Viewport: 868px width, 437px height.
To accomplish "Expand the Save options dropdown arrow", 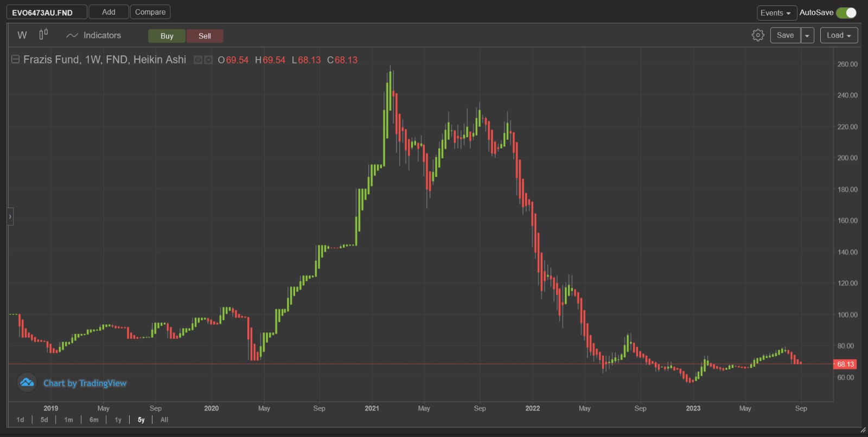I will coord(807,35).
